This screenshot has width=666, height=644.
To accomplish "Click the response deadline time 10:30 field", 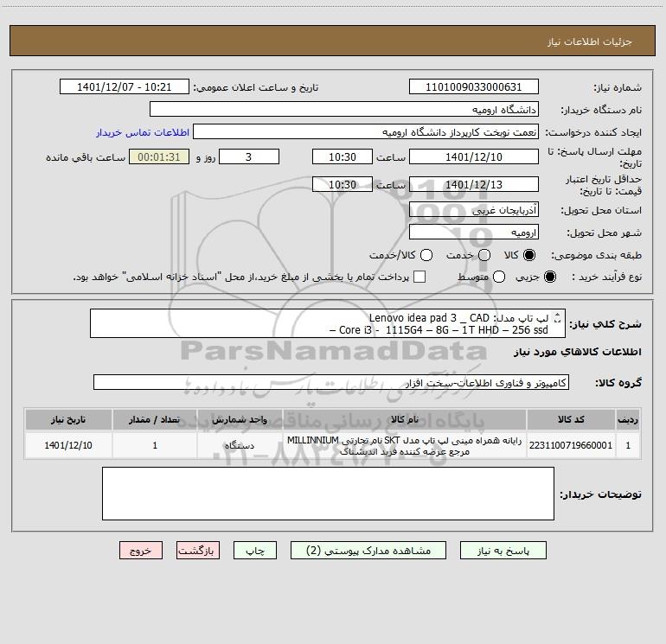I will click(x=343, y=156).
